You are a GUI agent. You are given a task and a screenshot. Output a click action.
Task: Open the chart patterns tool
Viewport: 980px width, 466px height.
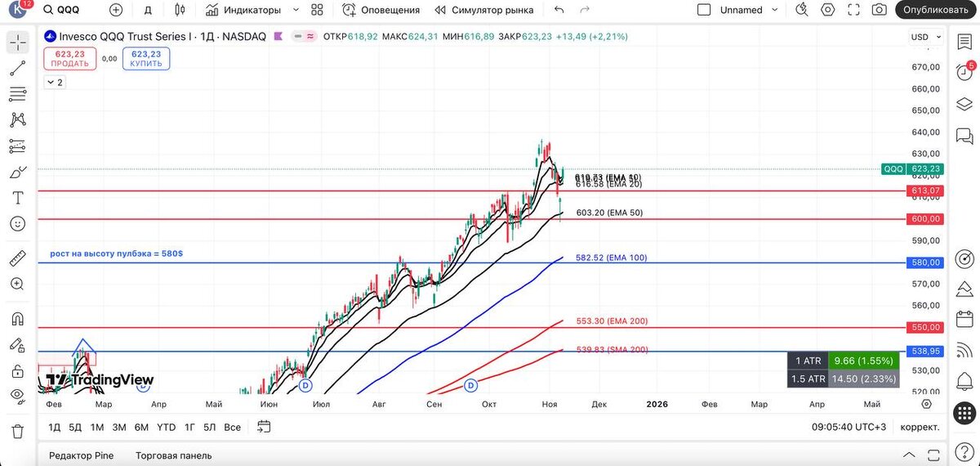17,120
